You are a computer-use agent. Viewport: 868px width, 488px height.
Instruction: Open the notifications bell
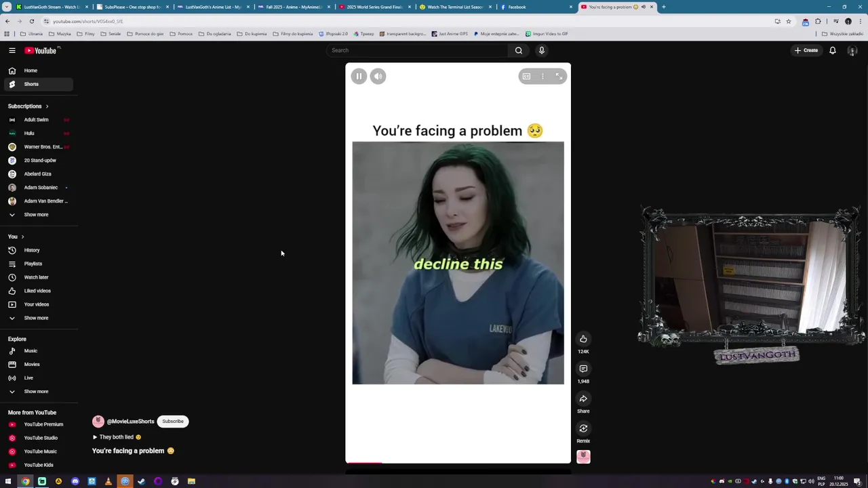point(832,50)
